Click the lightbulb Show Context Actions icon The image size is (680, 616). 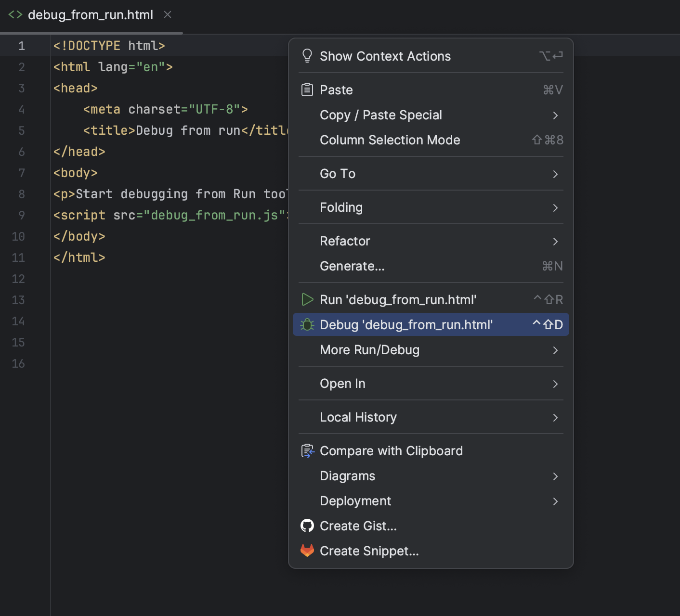(307, 56)
